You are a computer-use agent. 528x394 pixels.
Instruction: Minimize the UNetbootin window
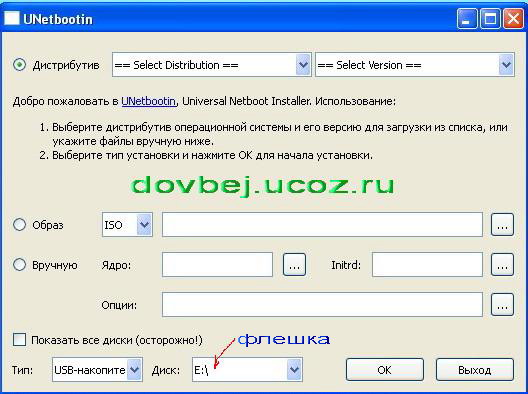467,19
